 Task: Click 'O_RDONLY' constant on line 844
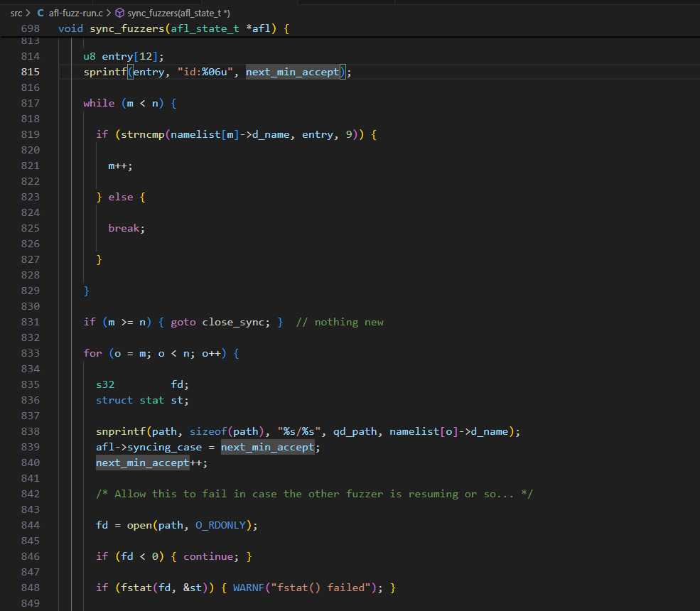(x=220, y=525)
